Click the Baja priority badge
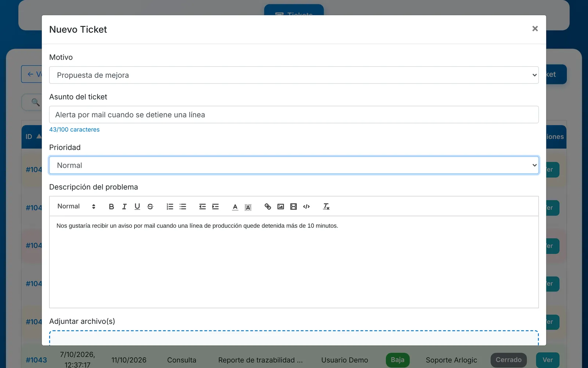 click(398, 360)
